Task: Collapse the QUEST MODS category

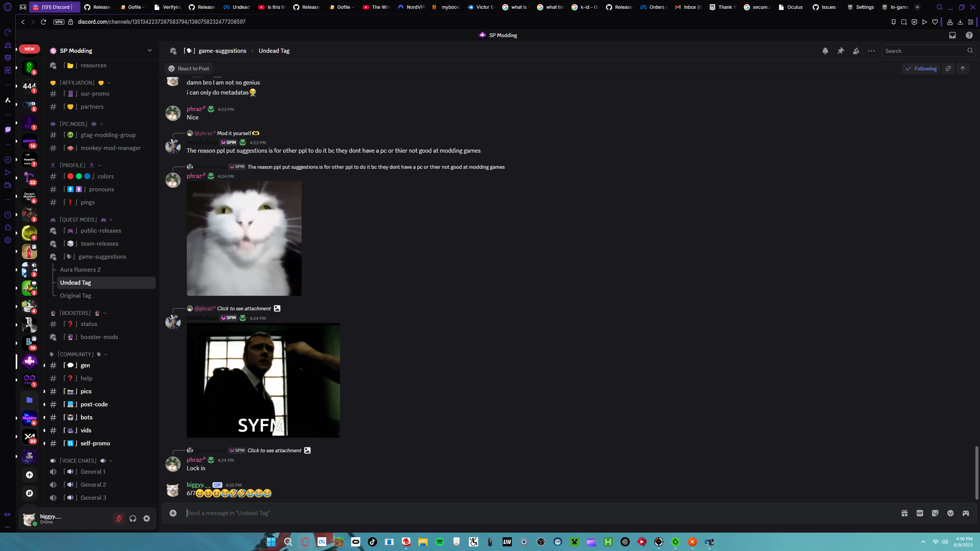Action: [78, 220]
